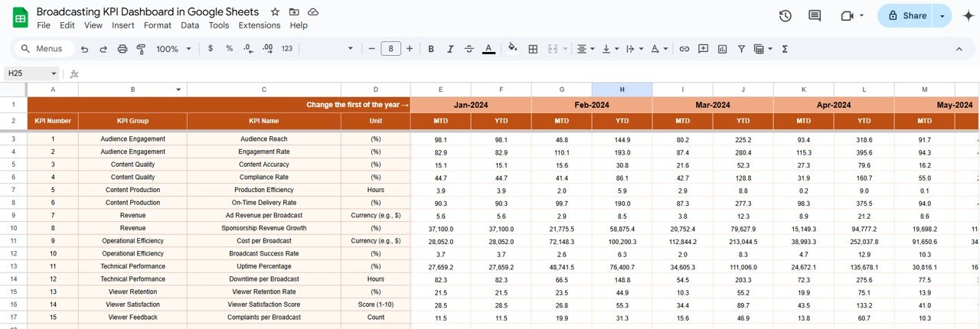Image resolution: width=980 pixels, height=329 pixels.
Task: Activate the Paint format roller tool
Action: (x=141, y=49)
